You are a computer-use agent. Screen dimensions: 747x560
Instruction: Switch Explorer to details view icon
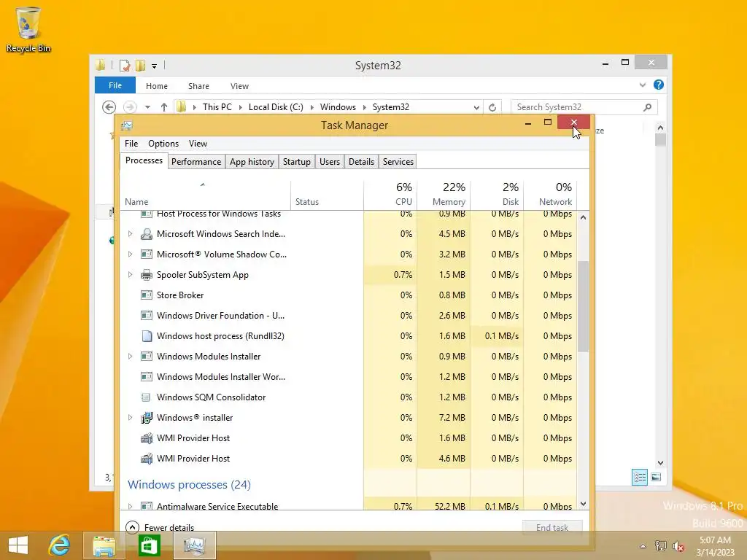639,477
